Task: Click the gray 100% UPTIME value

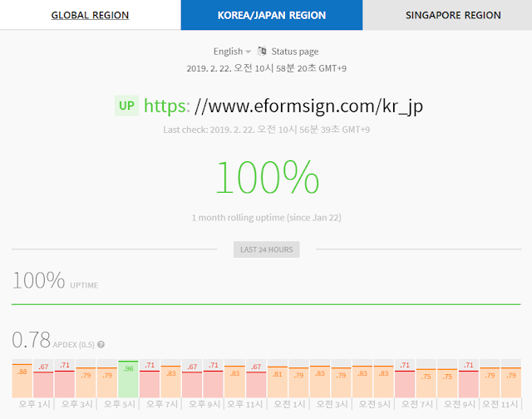Action: pyautogui.click(x=38, y=280)
